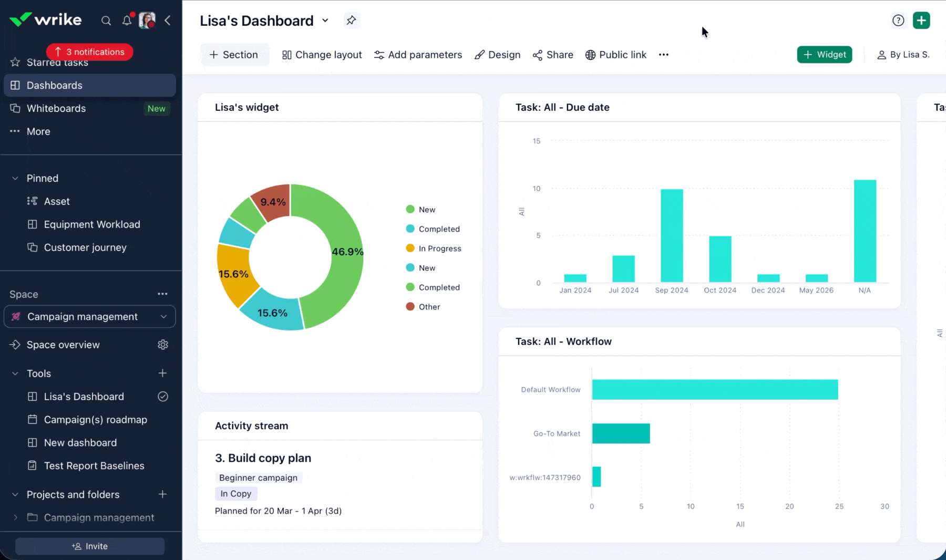Click the Sep 2024 bar in chart
Screen dimensions: 946x560
[672, 236]
